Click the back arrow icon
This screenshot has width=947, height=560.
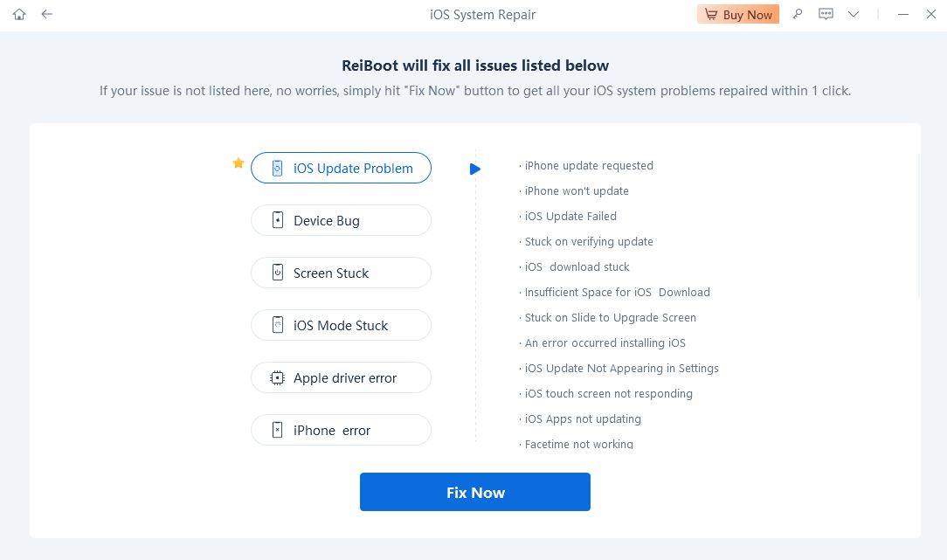click(47, 14)
